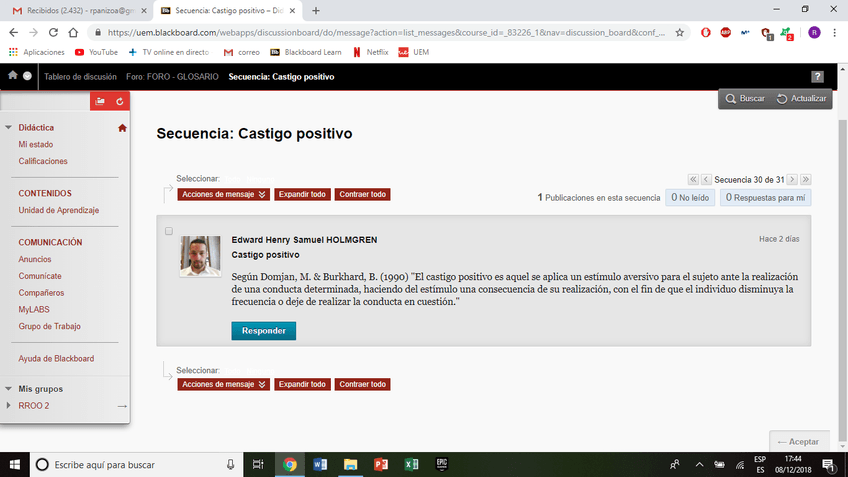Open the help question mark icon

[x=817, y=77]
